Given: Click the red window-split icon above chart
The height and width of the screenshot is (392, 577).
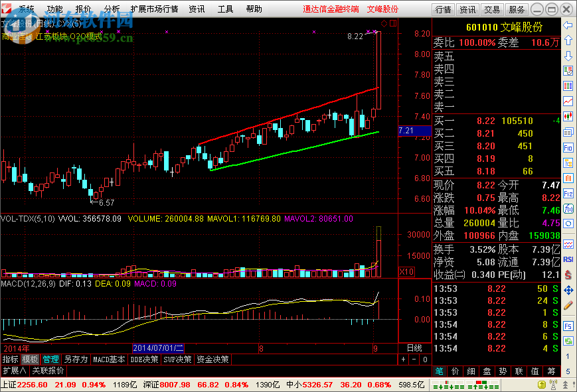Looking at the screenshot, I should (393, 23).
